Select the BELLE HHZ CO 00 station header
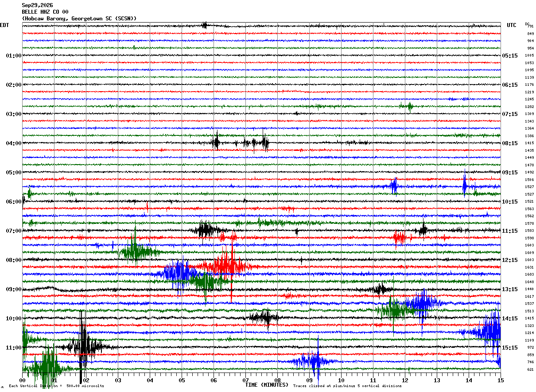This screenshot has height=392, width=536. click(45, 12)
